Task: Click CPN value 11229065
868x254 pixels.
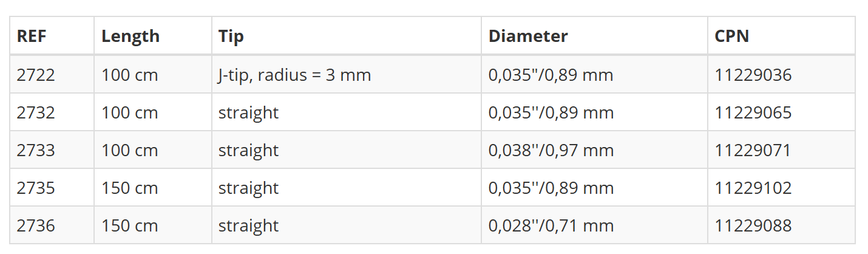Action: click(753, 113)
